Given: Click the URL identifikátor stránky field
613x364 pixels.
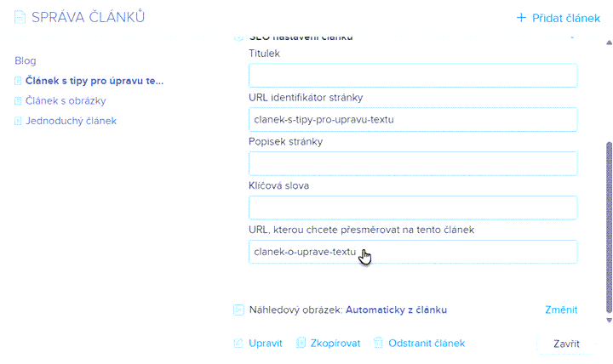Looking at the screenshot, I should tap(413, 120).
